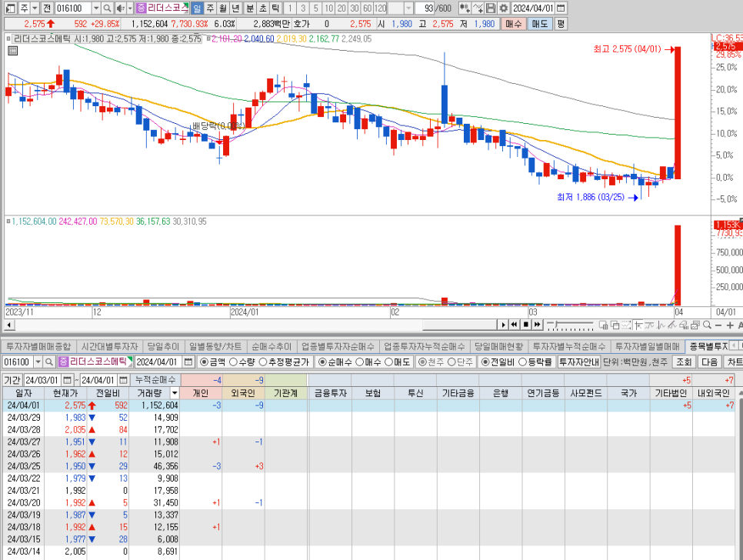Open the 당일매매현황 tab
The width and height of the screenshot is (743, 560).
tap(498, 347)
